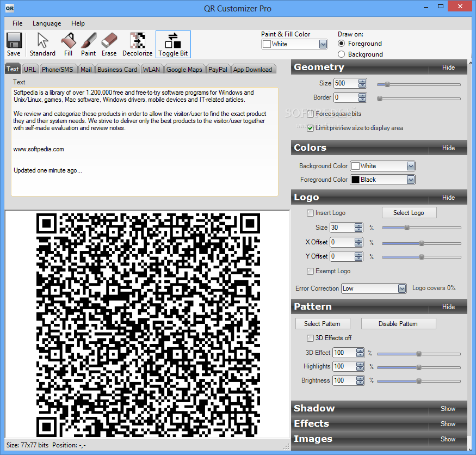The height and width of the screenshot is (455, 476).
Task: Click the Logo Size slider
Action: point(422,228)
